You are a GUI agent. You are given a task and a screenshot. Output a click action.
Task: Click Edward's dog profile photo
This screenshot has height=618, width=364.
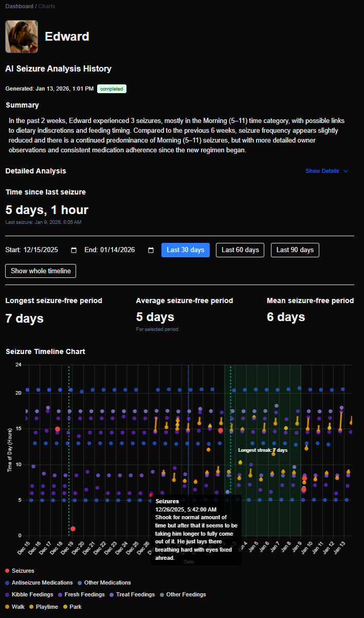[x=22, y=37]
